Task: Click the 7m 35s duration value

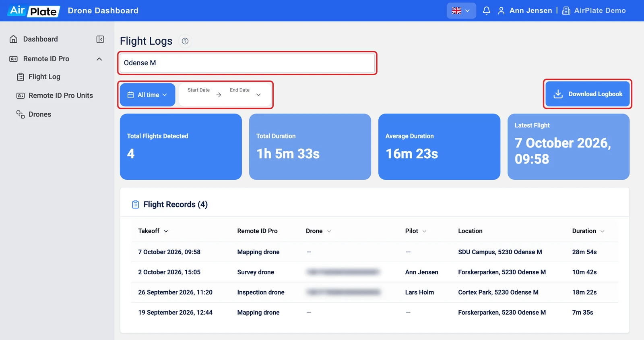Action: click(x=582, y=313)
